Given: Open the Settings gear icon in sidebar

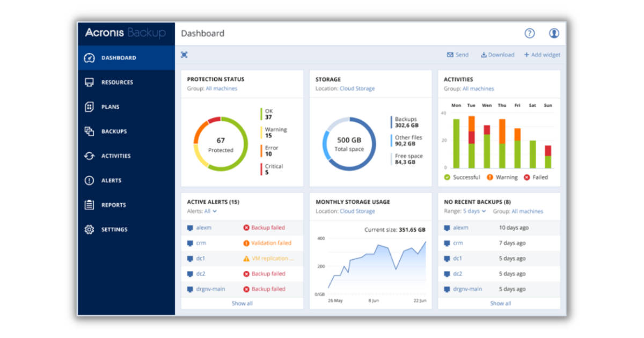Looking at the screenshot, I should (90, 230).
